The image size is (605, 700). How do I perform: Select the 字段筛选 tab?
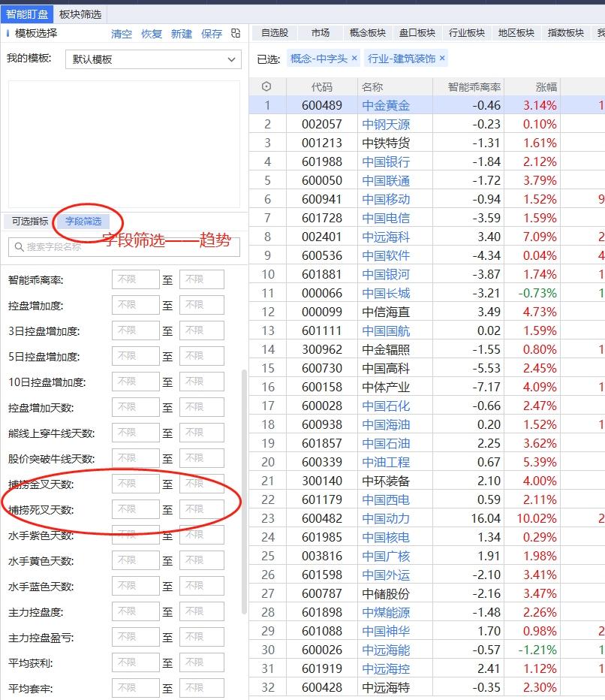[83, 222]
